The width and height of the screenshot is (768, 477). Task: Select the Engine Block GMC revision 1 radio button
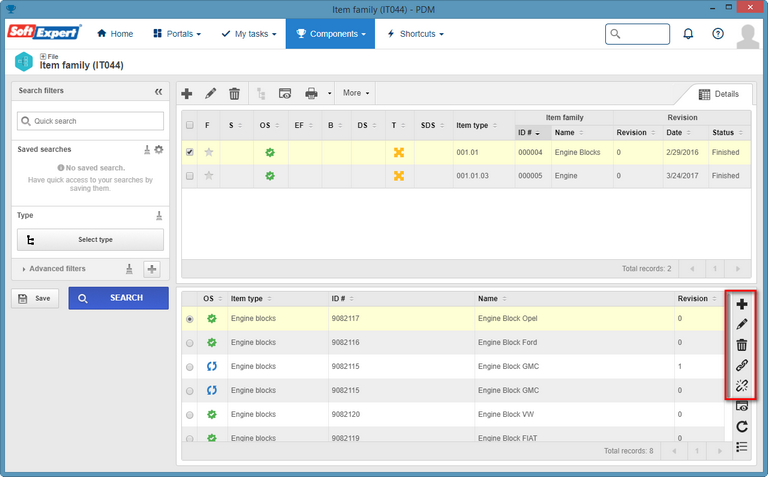coord(190,367)
